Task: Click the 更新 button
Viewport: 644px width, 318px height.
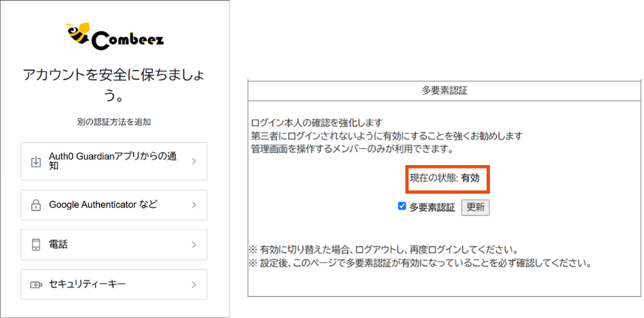Action: pos(476,207)
